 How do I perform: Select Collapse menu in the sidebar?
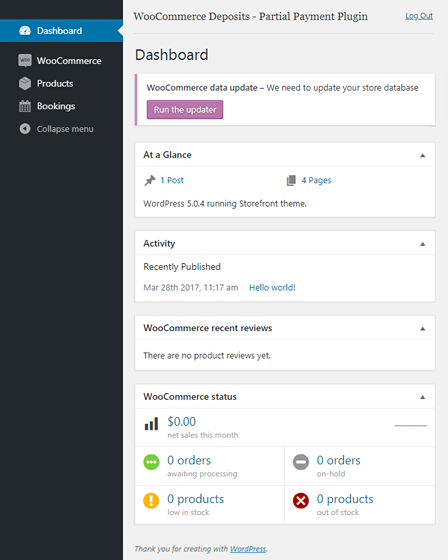61,129
